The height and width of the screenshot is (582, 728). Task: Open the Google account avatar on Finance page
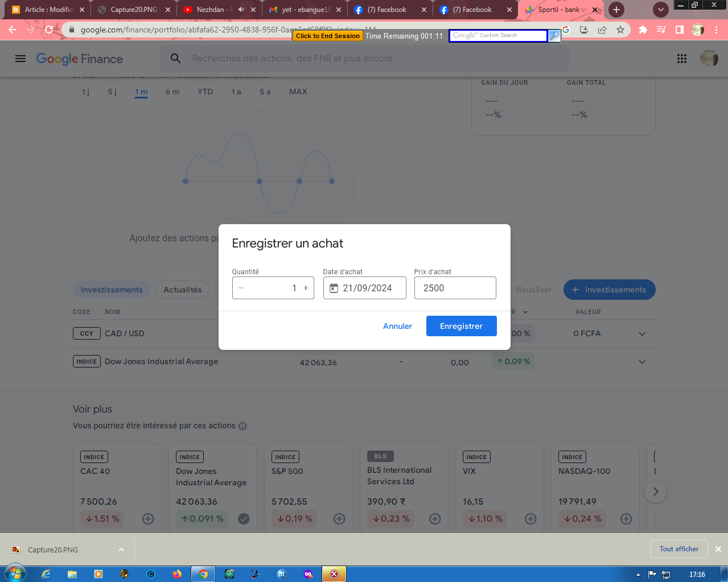(709, 58)
